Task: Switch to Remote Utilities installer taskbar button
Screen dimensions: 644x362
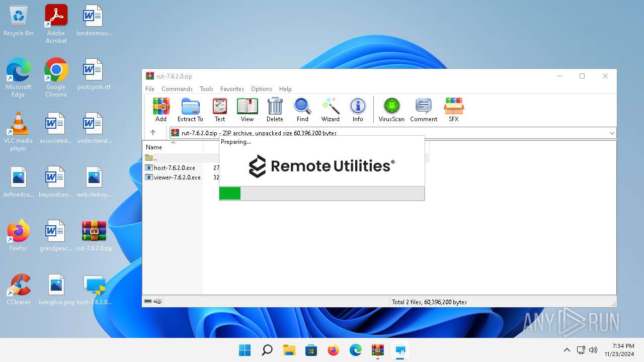Action: coord(400,350)
